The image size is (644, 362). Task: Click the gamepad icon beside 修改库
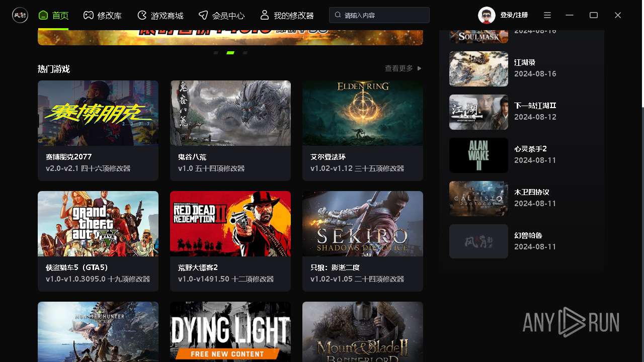88,16
